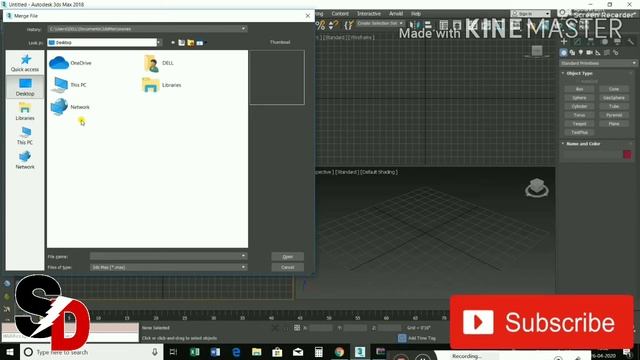Open the Help menu
Screen dimensions: 640x360
[x=416, y=13]
